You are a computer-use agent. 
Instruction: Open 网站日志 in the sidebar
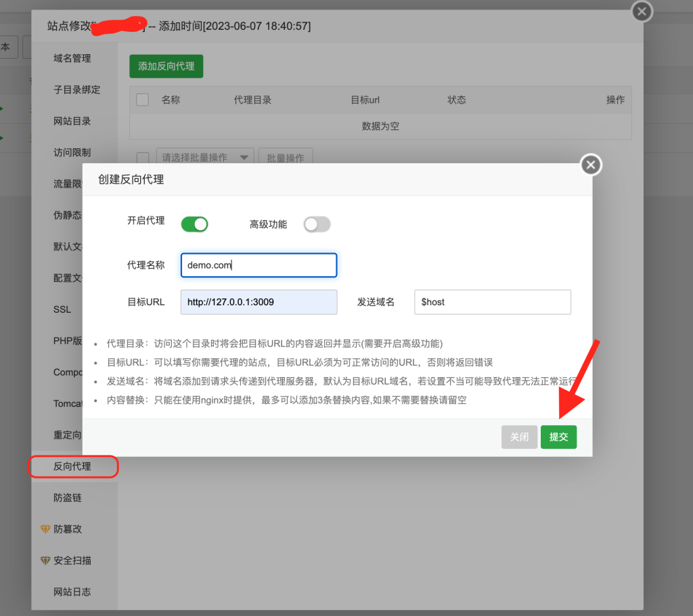pos(72,592)
